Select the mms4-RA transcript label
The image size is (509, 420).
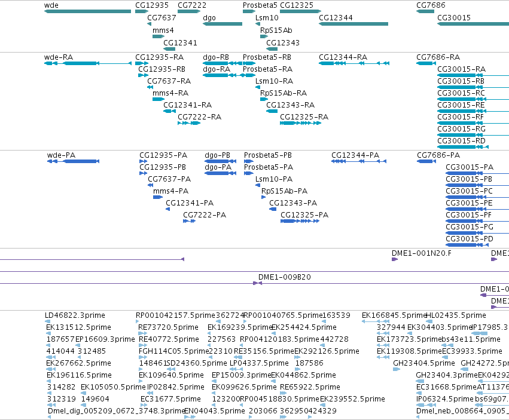pyautogui.click(x=170, y=93)
